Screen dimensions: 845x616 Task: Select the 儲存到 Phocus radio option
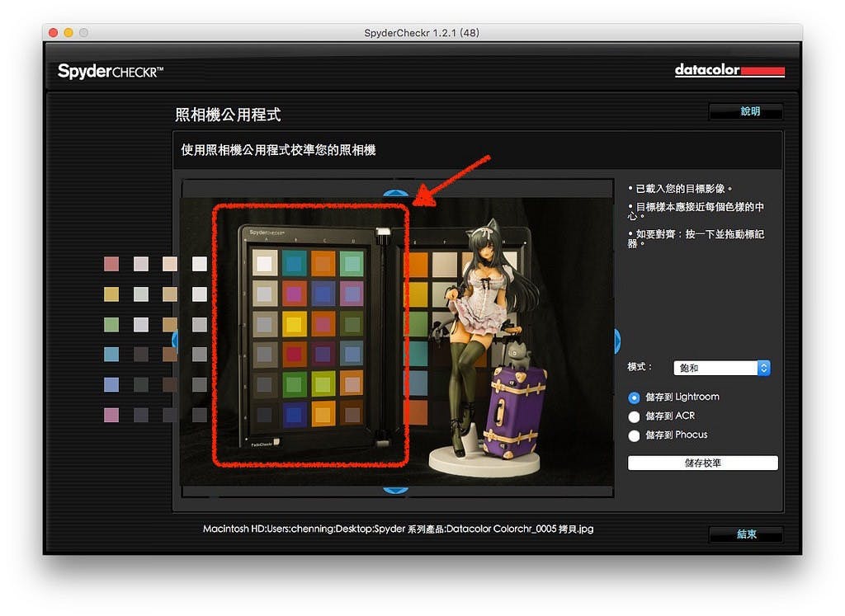point(635,435)
